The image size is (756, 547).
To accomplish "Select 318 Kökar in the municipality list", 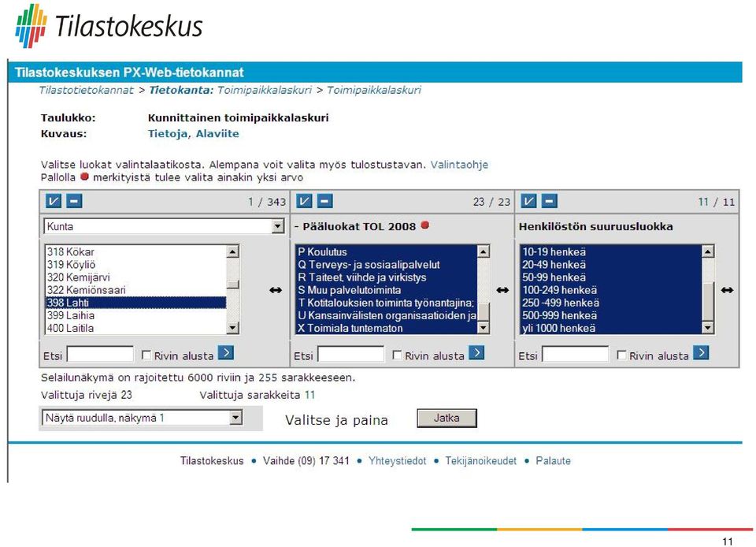I will tap(136, 251).
